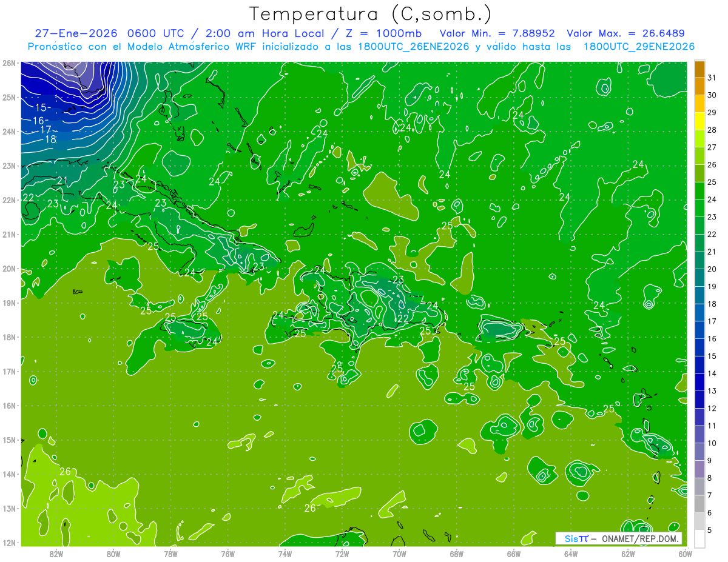The height and width of the screenshot is (562, 728).
Task: Click the 80W longitude axis label
Action: (113, 554)
